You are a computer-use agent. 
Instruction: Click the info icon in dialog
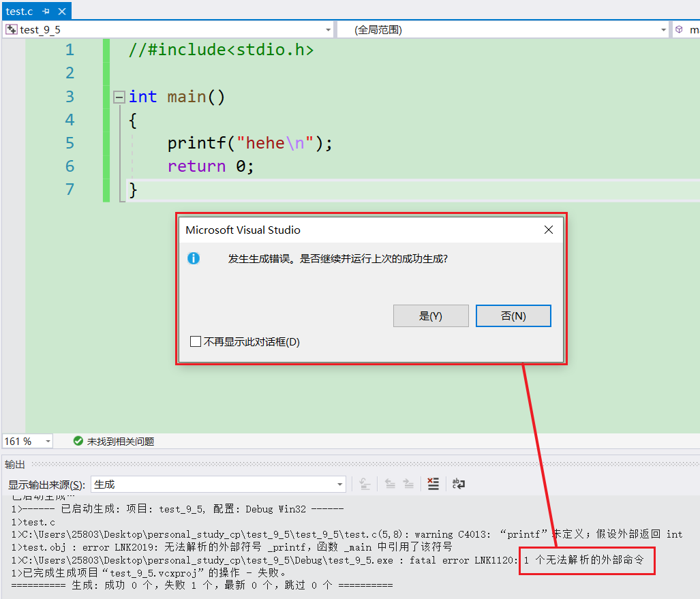click(194, 258)
